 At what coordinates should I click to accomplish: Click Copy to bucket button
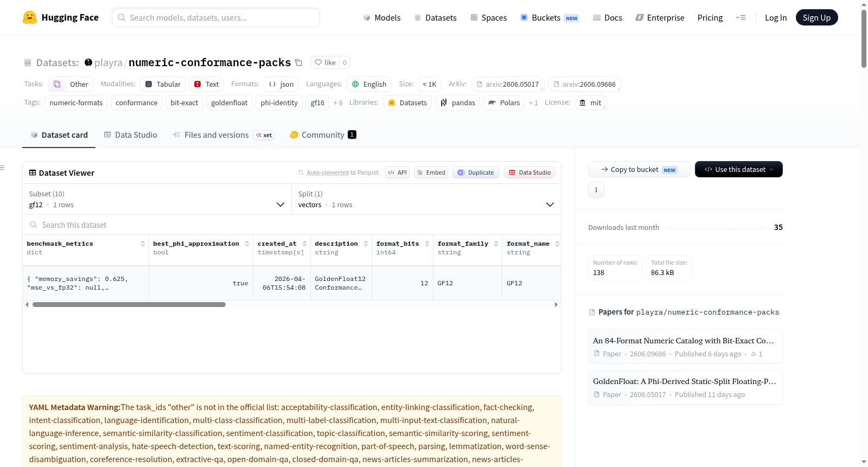639,169
